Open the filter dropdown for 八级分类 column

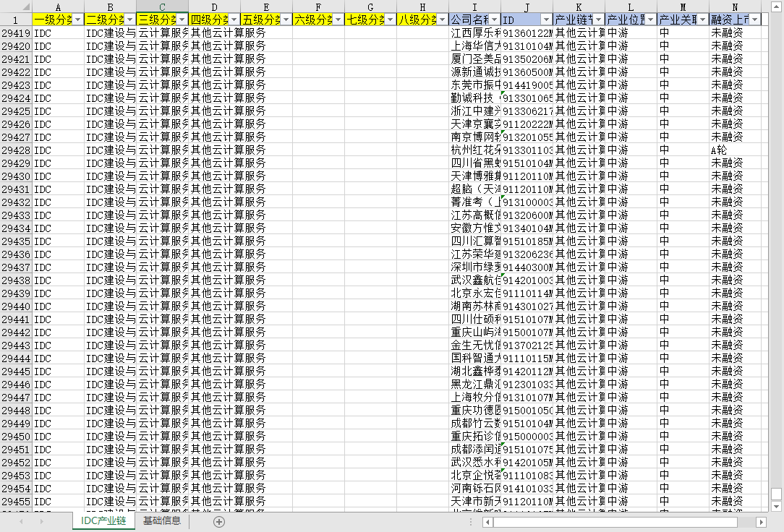[x=442, y=20]
